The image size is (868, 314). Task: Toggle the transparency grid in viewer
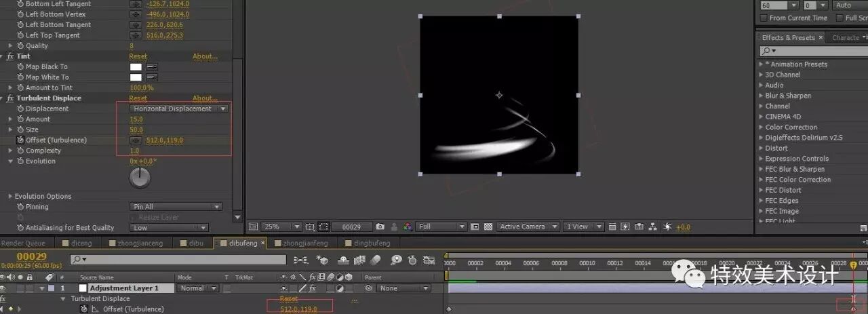tap(489, 227)
